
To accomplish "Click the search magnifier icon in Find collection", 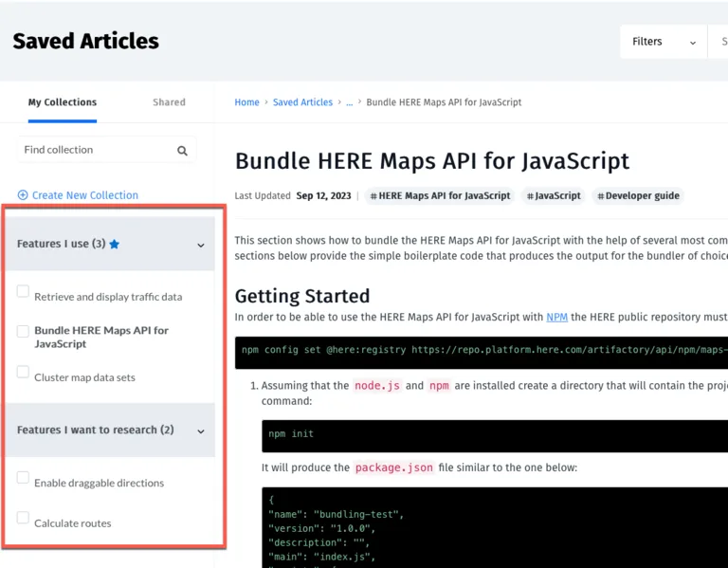I will pyautogui.click(x=182, y=151).
